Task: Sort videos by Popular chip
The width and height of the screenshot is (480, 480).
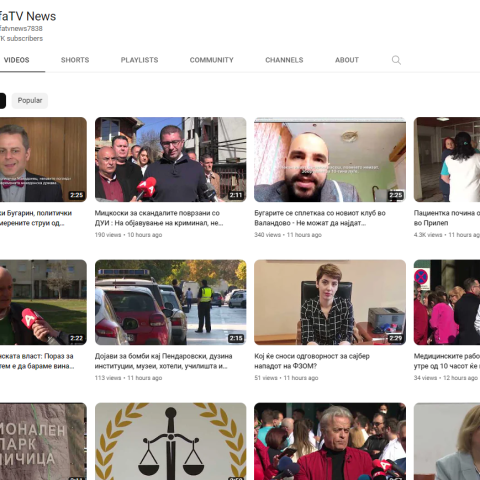Action: [30, 100]
